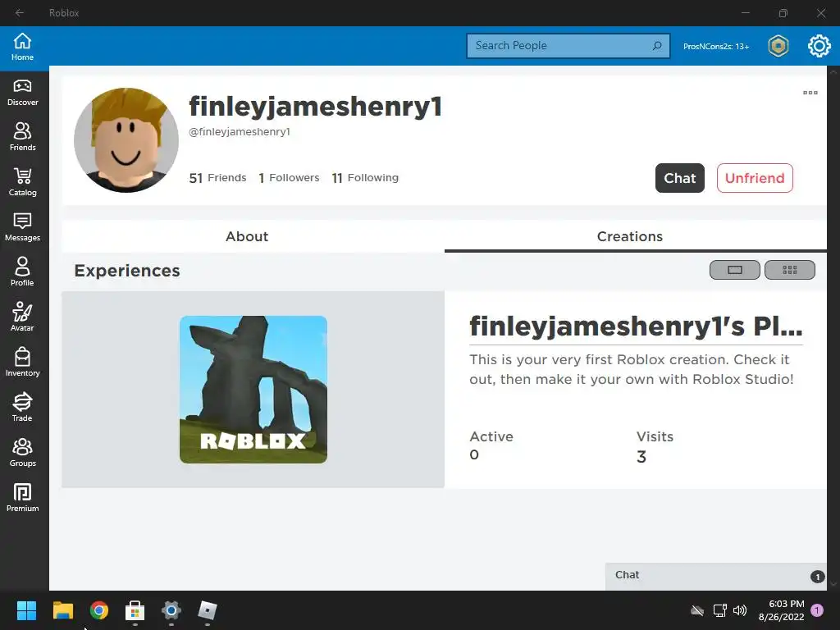
Task: Launch Google Chrome from the taskbar
Action: pyautogui.click(x=99, y=610)
